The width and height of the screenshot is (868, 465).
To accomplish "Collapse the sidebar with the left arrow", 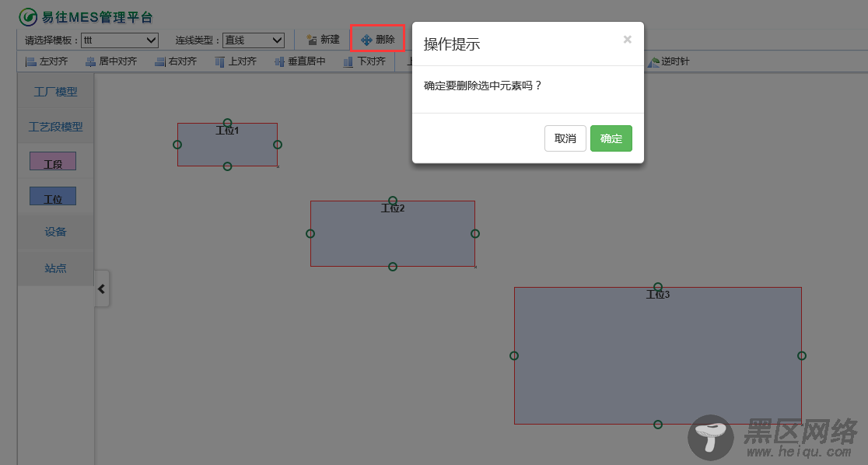I will coord(102,288).
